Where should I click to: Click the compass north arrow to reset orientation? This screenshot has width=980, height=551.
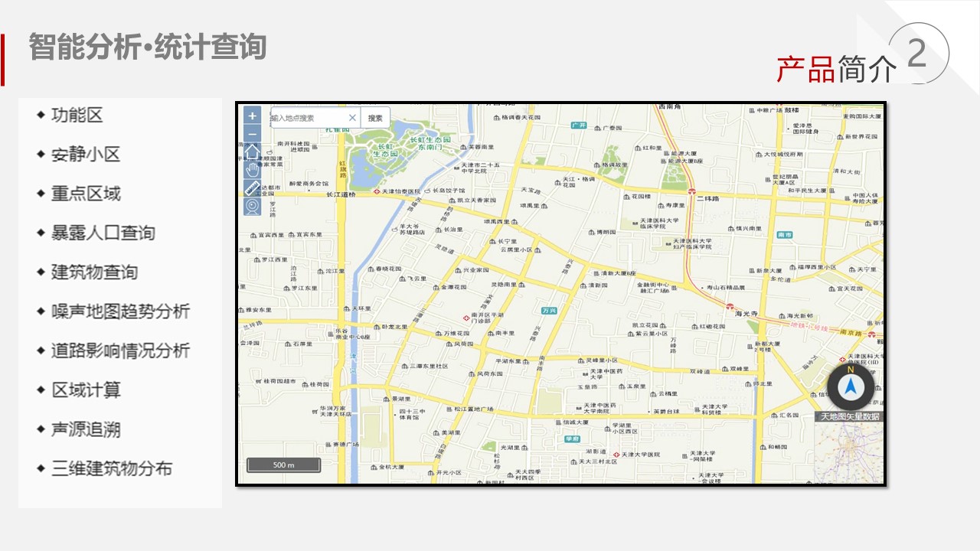[x=851, y=386]
